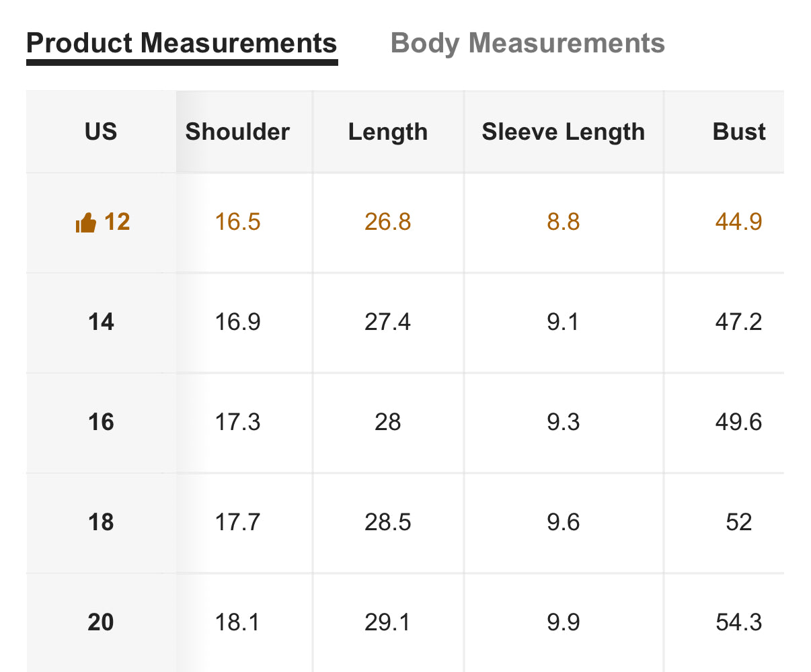Screen dimensions: 811x672
Task: Click the US column header
Action: pyautogui.click(x=101, y=132)
